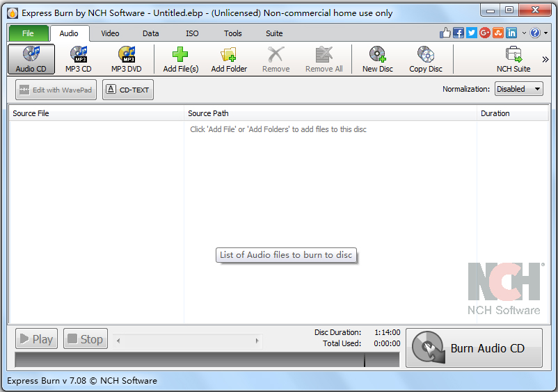The image size is (558, 392).
Task: Sort by the Source Path column header
Action: point(330,113)
